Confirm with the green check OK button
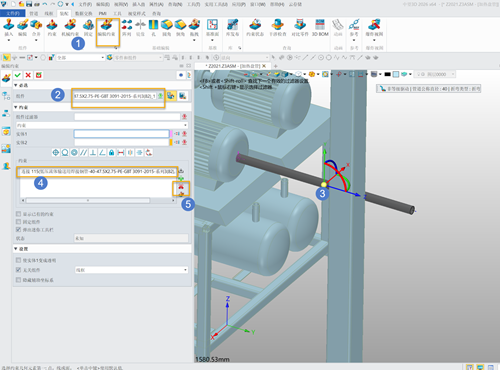The width and height of the screenshot is (500, 370). tap(18, 75)
